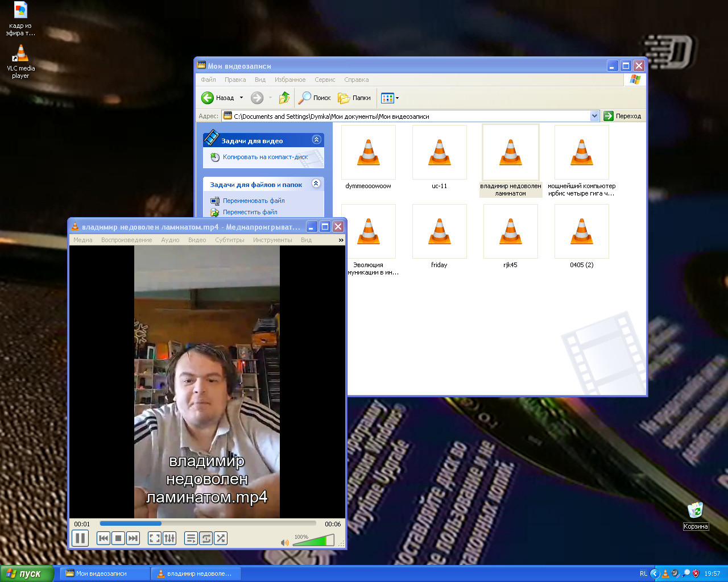Toggle random shuffle playback in VLC
Image resolution: width=728 pixels, height=582 pixels.
(221, 538)
